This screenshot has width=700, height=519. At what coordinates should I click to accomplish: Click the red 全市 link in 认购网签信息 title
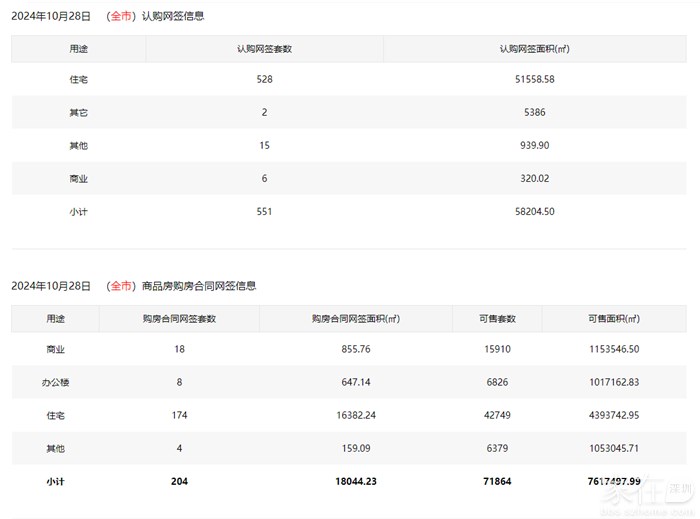click(x=119, y=17)
